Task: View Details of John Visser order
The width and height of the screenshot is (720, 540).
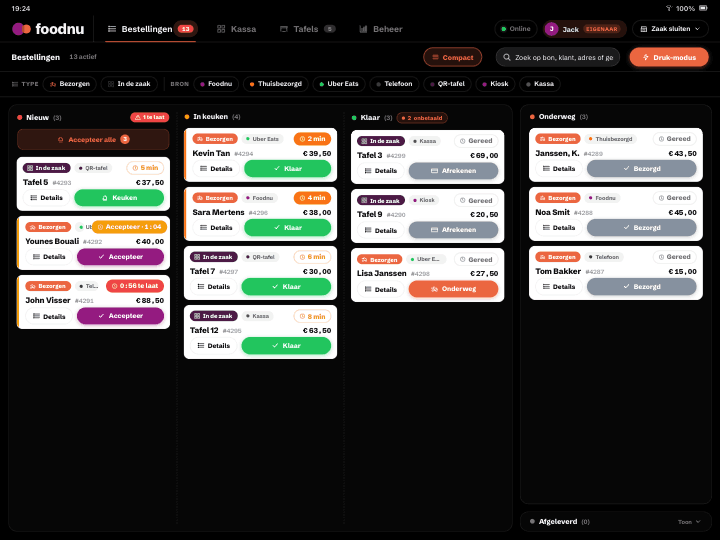Action: click(x=49, y=316)
